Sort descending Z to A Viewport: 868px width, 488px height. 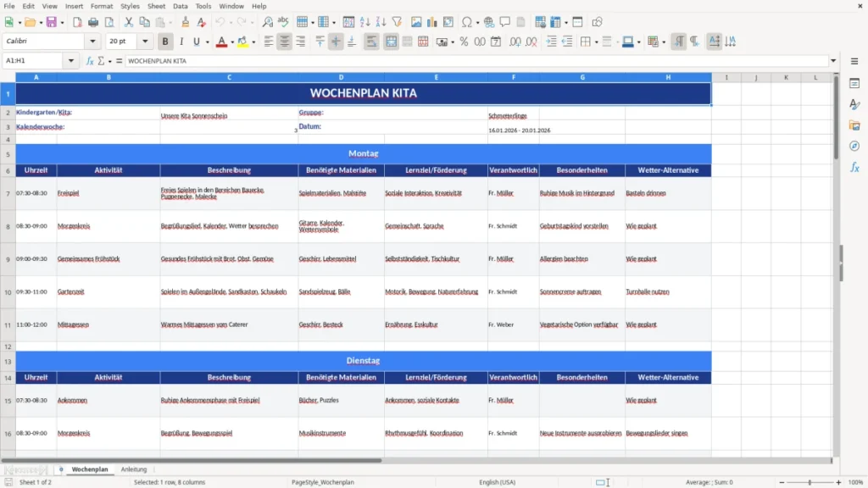pos(381,22)
